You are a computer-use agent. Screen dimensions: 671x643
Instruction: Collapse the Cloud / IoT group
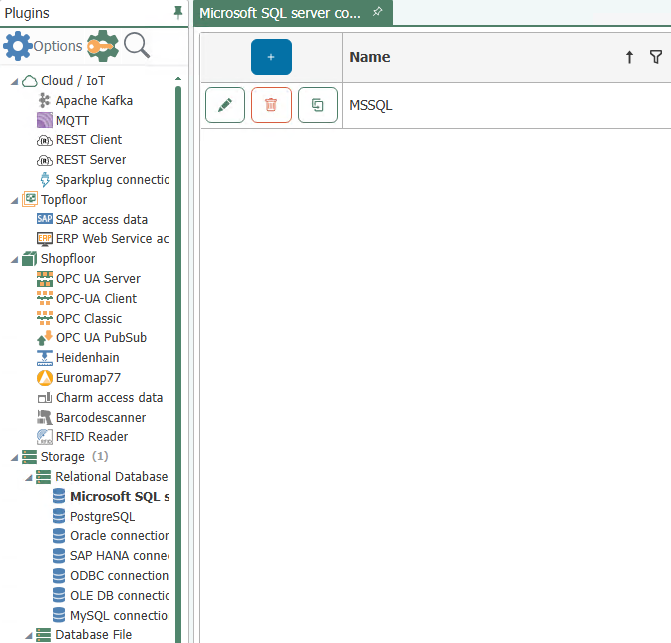[x=15, y=81]
